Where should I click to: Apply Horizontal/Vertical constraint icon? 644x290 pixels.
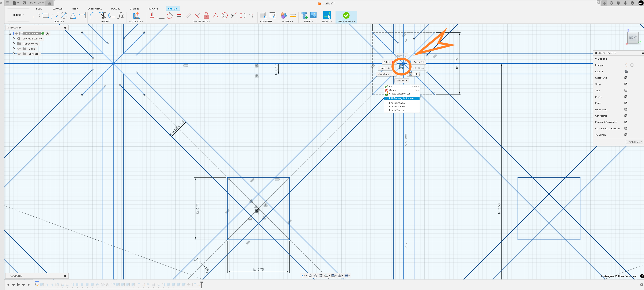[x=152, y=15]
